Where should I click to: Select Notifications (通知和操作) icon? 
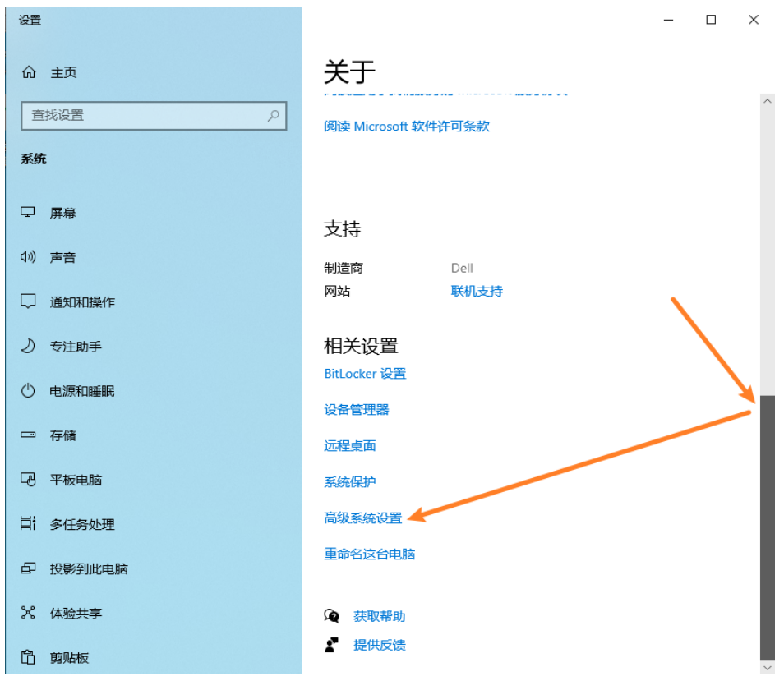pyautogui.click(x=29, y=301)
